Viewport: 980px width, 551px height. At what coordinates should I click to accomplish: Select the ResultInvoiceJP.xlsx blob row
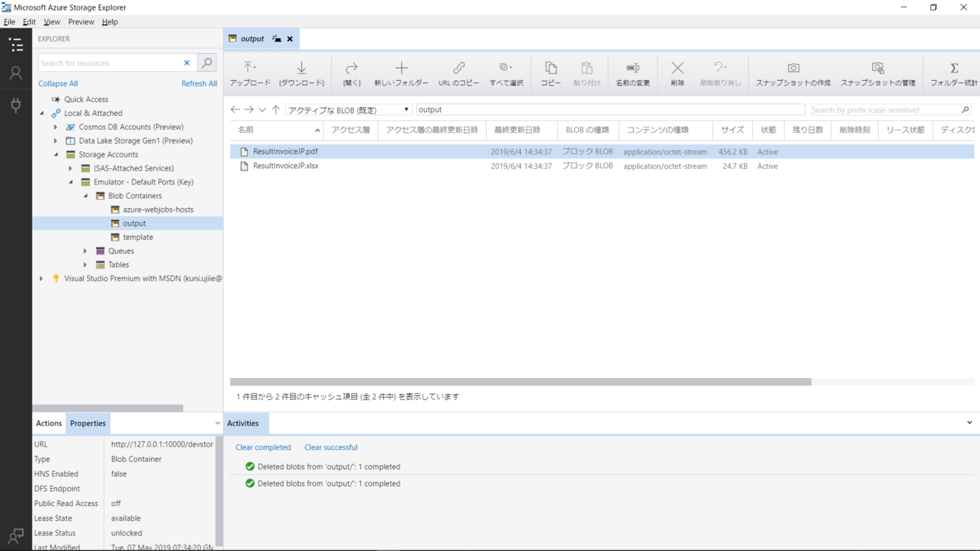[602, 166]
